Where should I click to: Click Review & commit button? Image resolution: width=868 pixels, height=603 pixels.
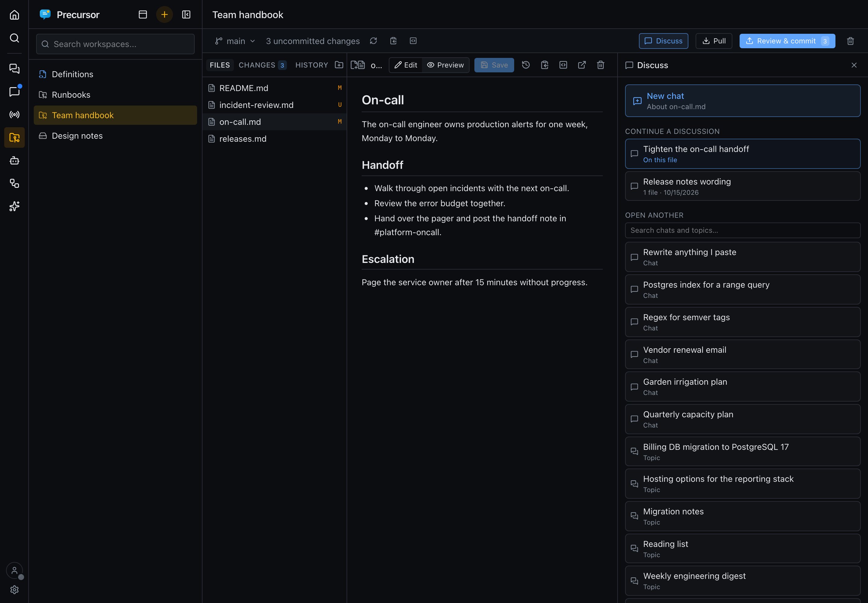[x=787, y=41]
